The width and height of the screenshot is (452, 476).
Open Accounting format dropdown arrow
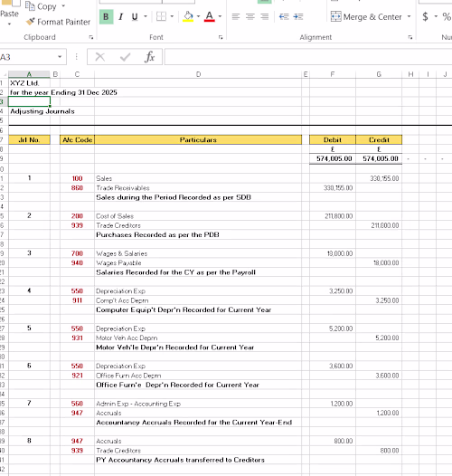click(436, 16)
